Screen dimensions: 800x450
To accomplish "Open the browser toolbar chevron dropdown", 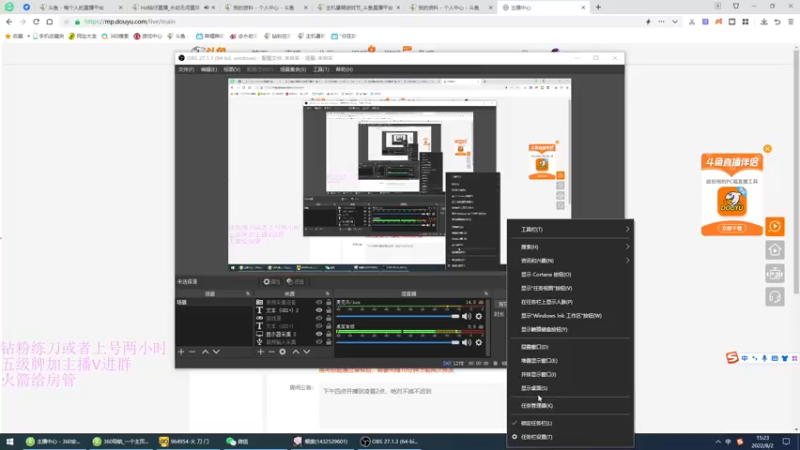I will [x=674, y=22].
